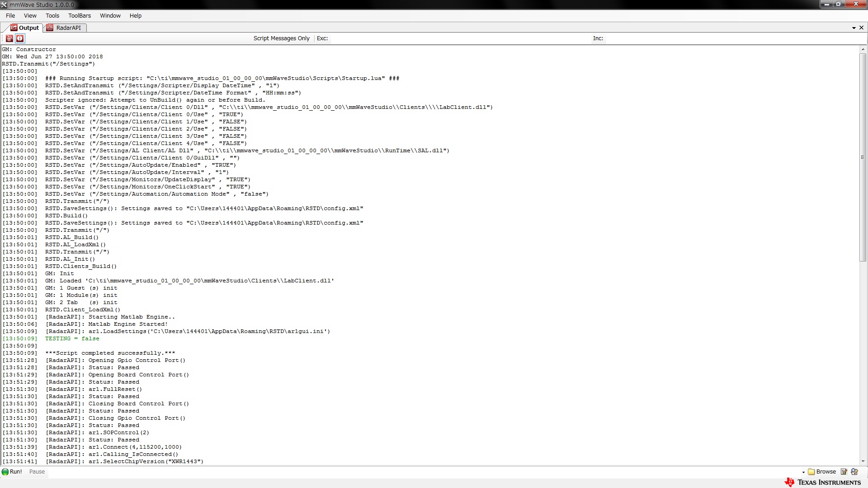This screenshot has width=868, height=488.
Task: Click the Output tab icon
Action: (14, 28)
